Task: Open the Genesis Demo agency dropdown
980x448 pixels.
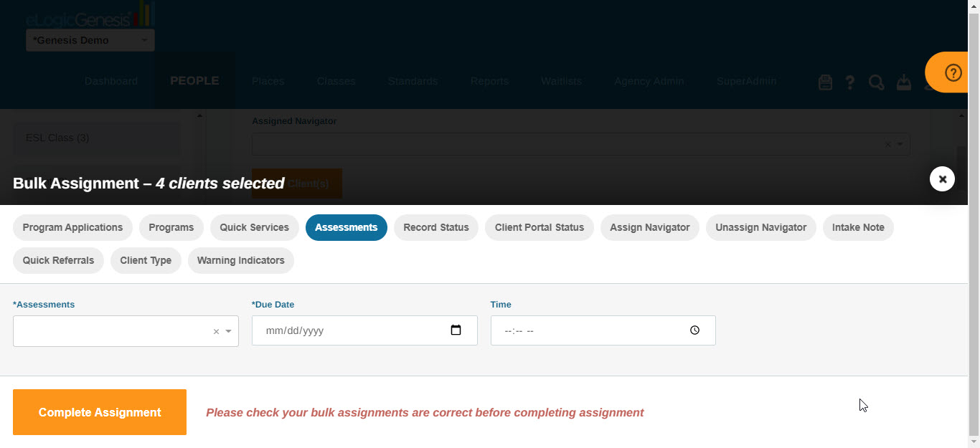Action: (90, 40)
